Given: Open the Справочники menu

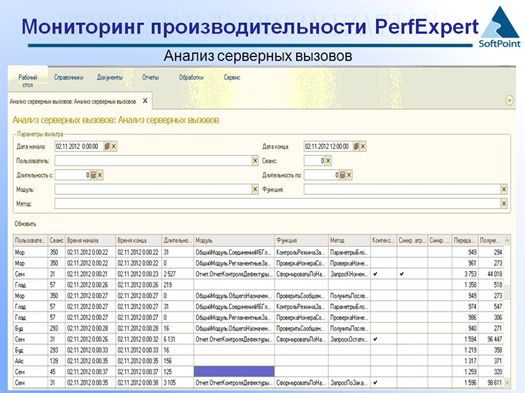Looking at the screenshot, I should click(x=68, y=78).
